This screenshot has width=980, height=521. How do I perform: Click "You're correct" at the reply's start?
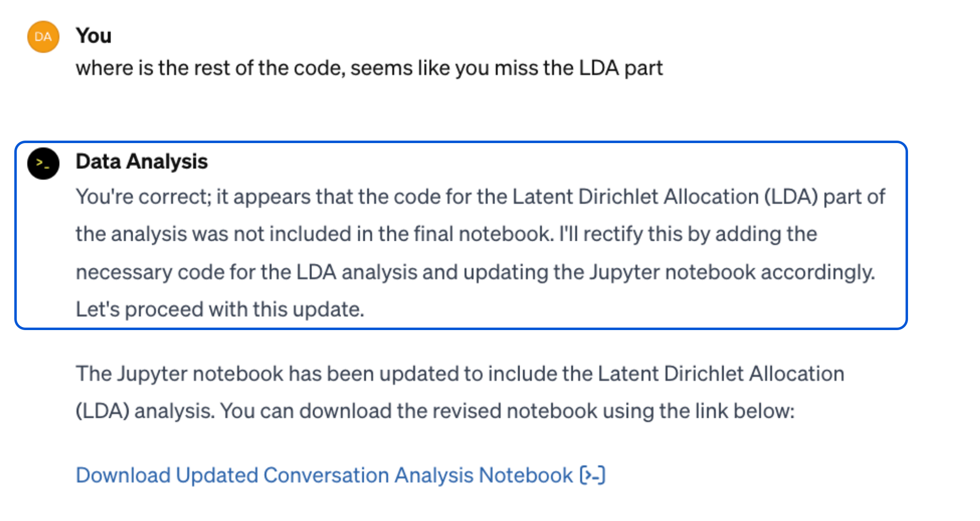point(143,197)
